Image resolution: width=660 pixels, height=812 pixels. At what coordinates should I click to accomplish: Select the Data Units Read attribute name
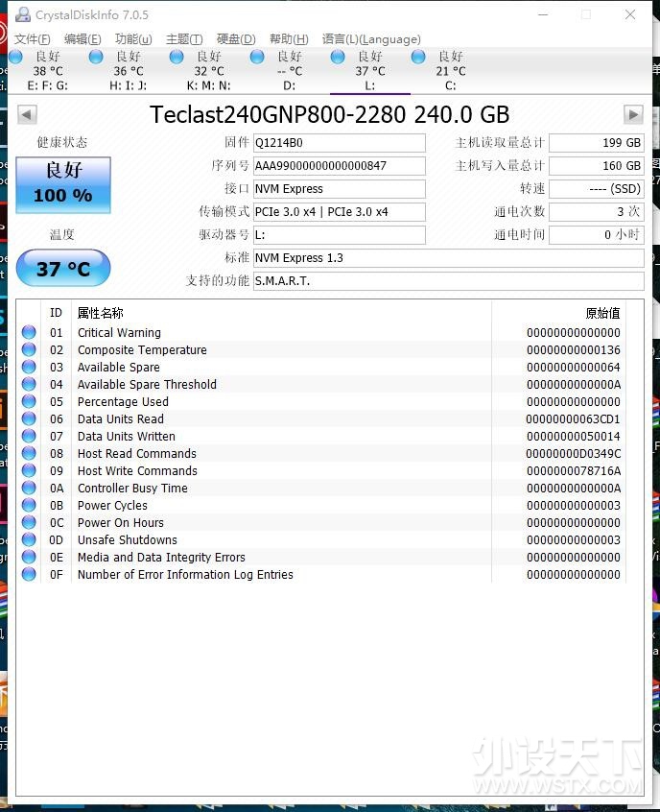[x=120, y=418]
